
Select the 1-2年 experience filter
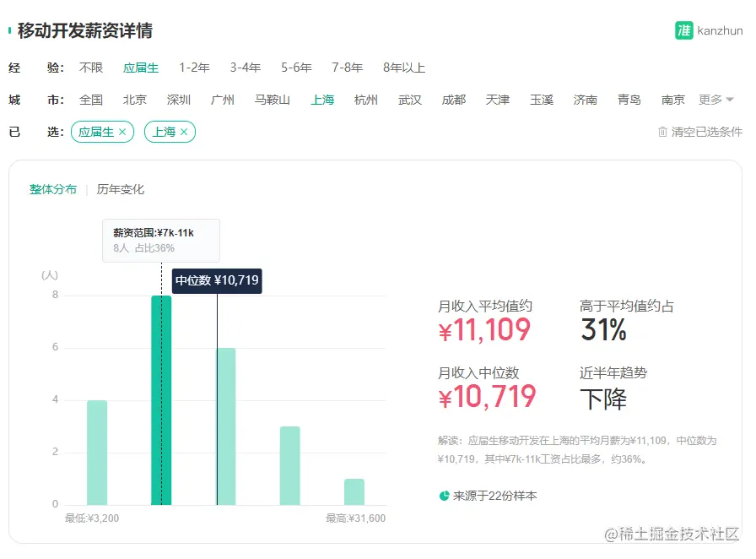click(x=194, y=68)
